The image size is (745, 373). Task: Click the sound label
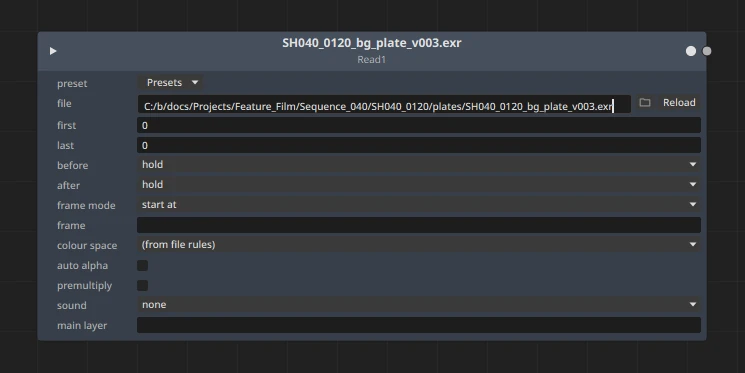pos(72,306)
